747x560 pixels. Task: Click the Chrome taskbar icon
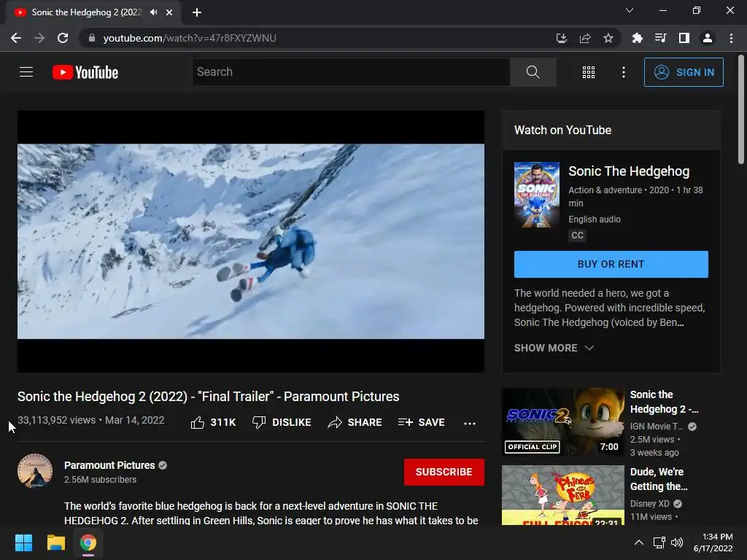click(88, 542)
